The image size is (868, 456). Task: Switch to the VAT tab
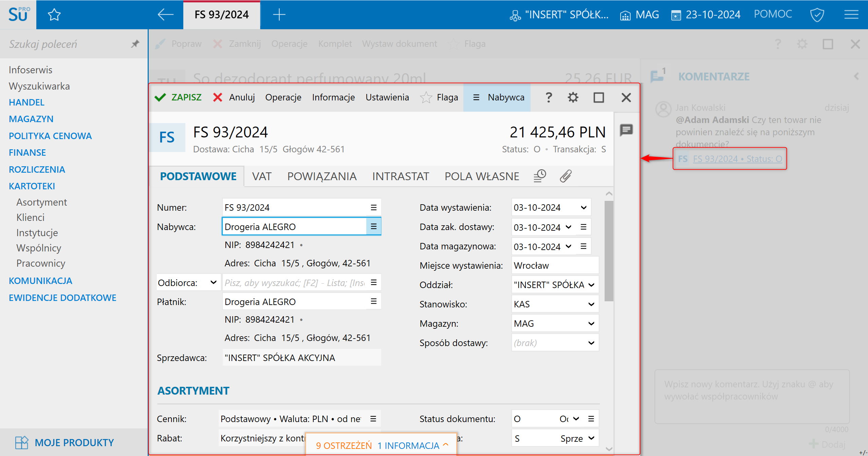tap(261, 176)
